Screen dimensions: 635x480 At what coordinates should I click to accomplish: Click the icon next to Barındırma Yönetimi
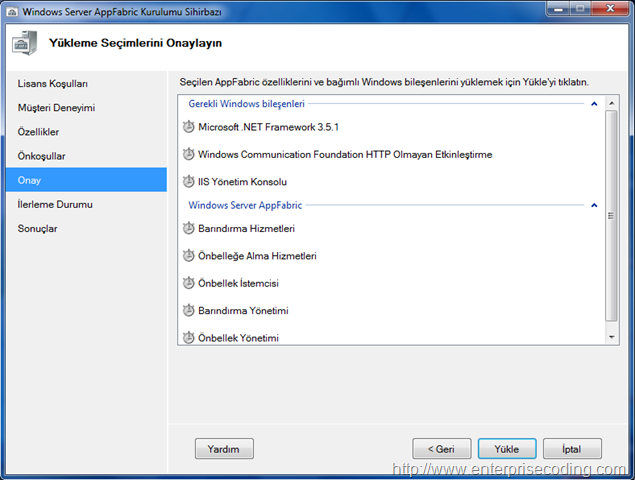pyautogui.click(x=188, y=310)
